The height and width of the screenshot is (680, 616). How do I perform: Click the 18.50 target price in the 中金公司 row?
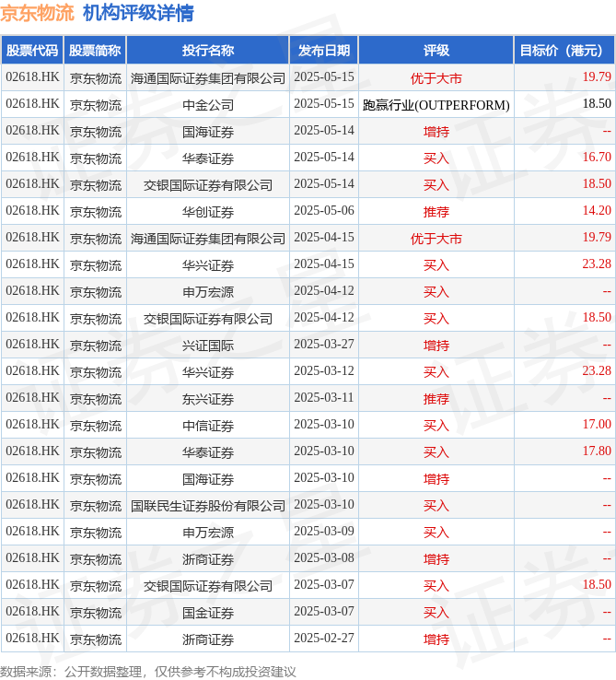pyautogui.click(x=597, y=103)
